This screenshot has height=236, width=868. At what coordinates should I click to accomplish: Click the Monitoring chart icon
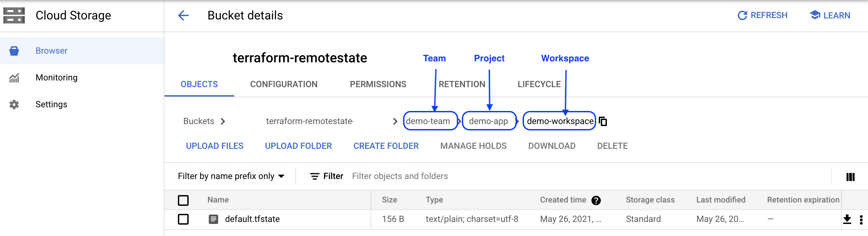(14, 78)
